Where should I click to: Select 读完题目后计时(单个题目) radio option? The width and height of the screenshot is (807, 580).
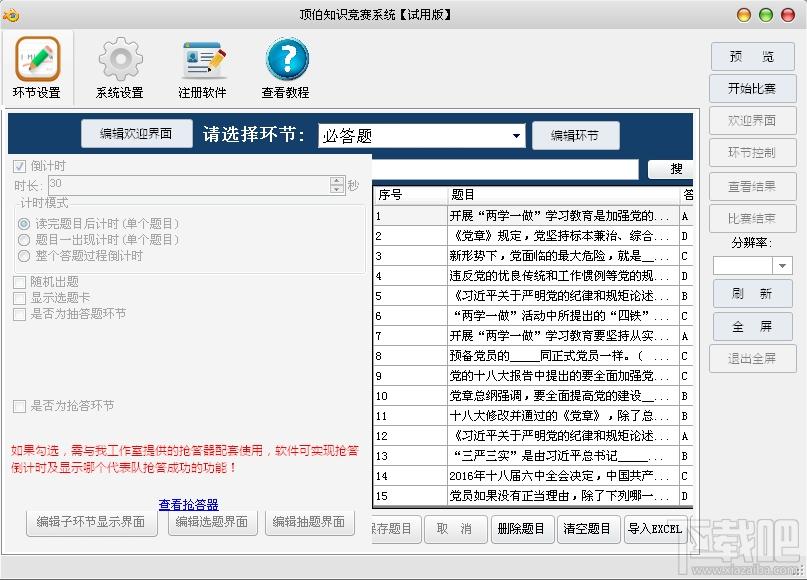[24, 224]
